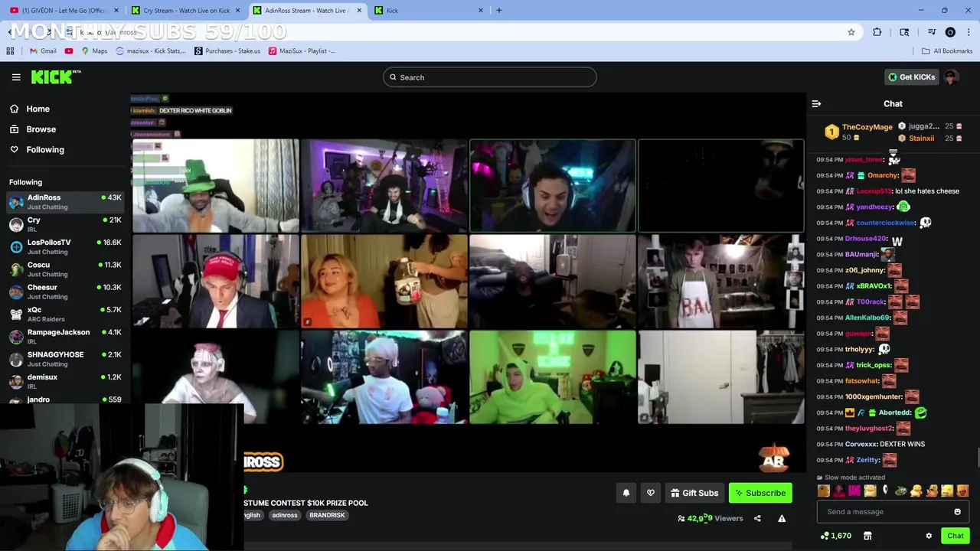Click the BRANDRISK tag
The height and width of the screenshot is (551, 980).
[x=327, y=515]
